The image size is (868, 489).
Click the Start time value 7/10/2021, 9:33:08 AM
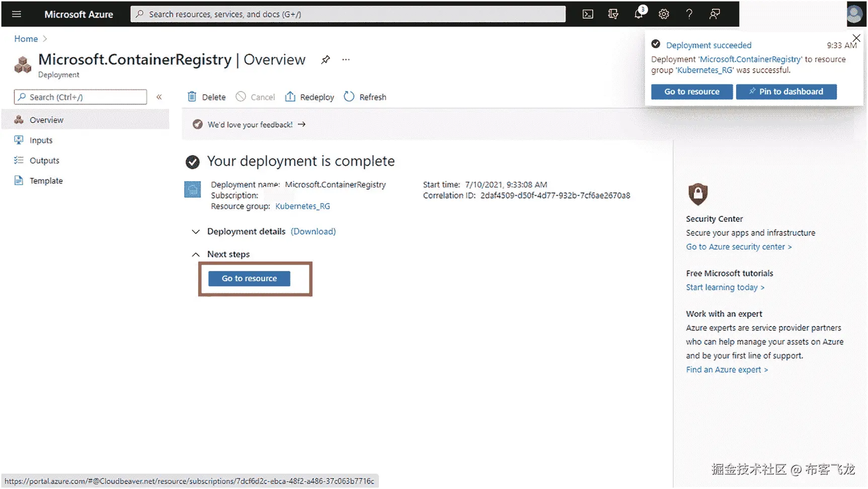pyautogui.click(x=506, y=185)
